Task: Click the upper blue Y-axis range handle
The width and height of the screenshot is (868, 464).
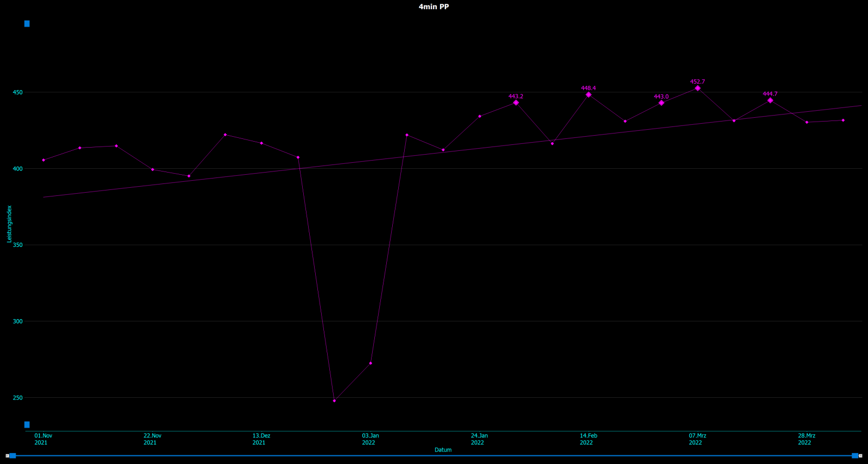Action: pos(27,24)
